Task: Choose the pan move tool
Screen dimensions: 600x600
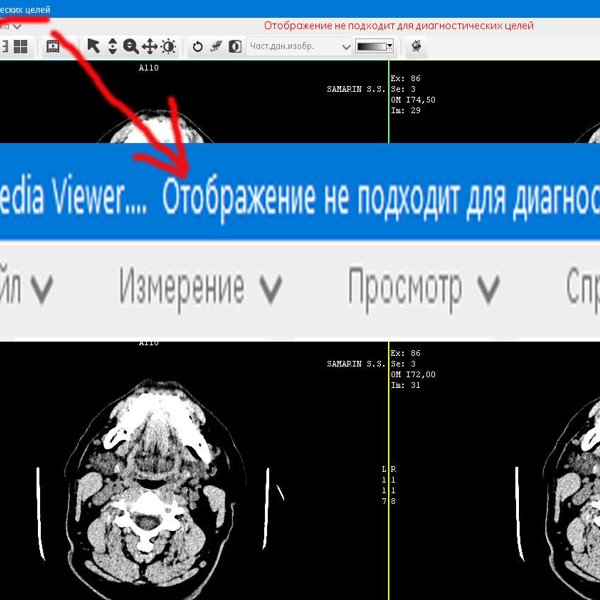Action: coord(149,46)
